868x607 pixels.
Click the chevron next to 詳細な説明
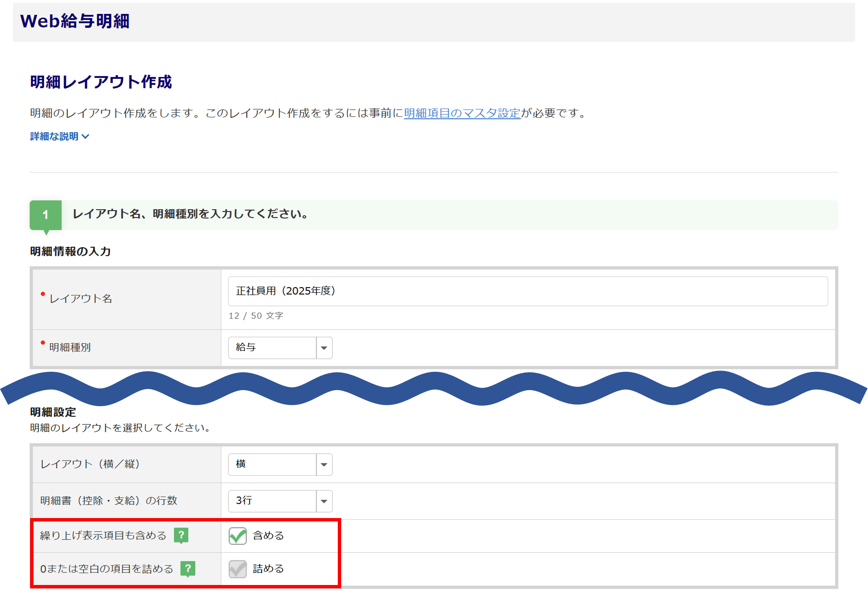86,136
